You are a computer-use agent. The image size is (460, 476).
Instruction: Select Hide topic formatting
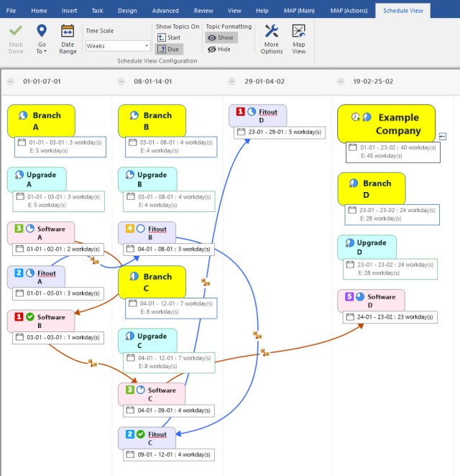pos(219,49)
